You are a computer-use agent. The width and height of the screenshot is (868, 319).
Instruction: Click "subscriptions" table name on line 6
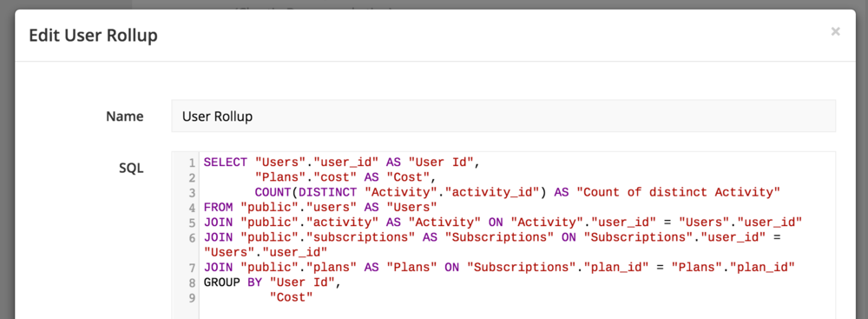tap(360, 237)
